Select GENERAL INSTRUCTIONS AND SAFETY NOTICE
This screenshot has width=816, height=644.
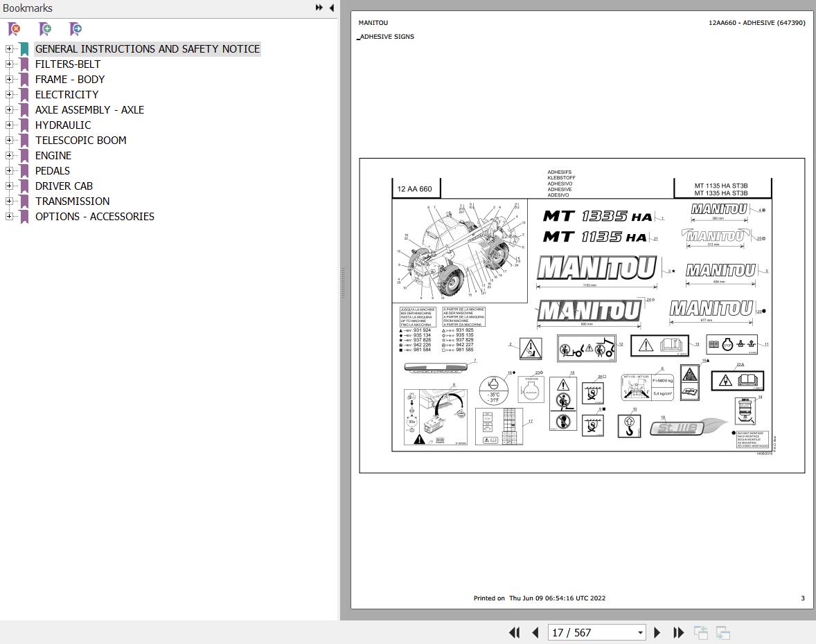pyautogui.click(x=148, y=48)
